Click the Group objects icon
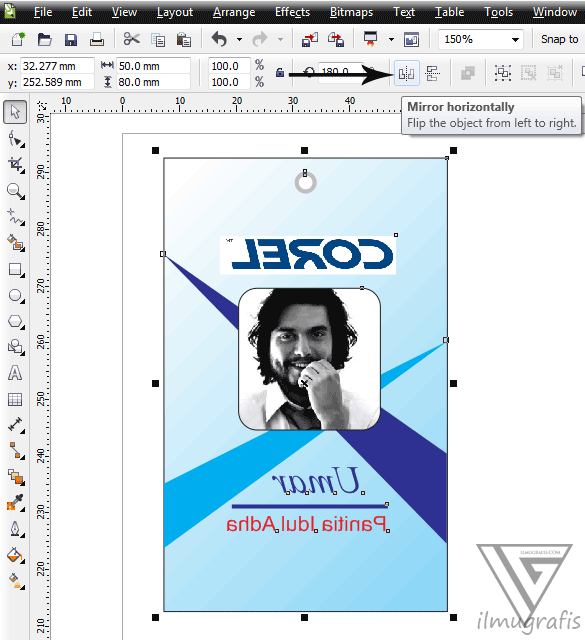Viewport: 585px width, 640px height. click(x=503, y=73)
